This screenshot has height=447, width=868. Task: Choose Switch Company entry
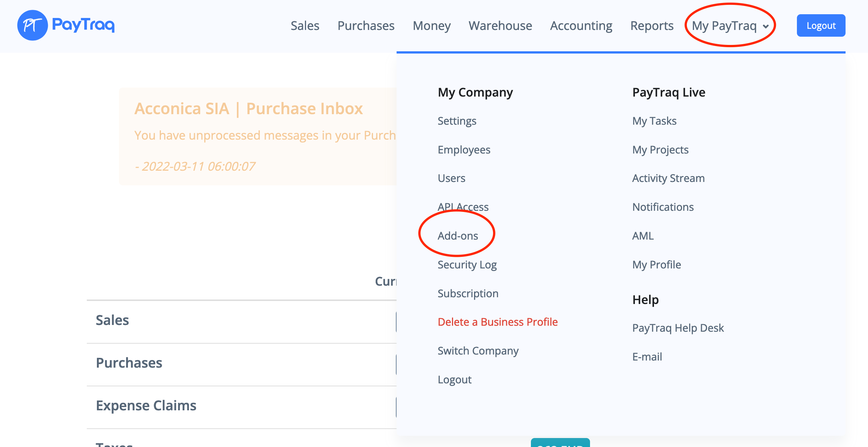coord(478,351)
